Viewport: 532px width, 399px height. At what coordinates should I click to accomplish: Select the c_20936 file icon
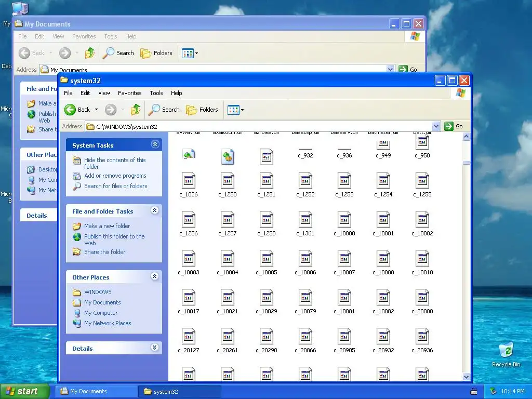(x=422, y=337)
